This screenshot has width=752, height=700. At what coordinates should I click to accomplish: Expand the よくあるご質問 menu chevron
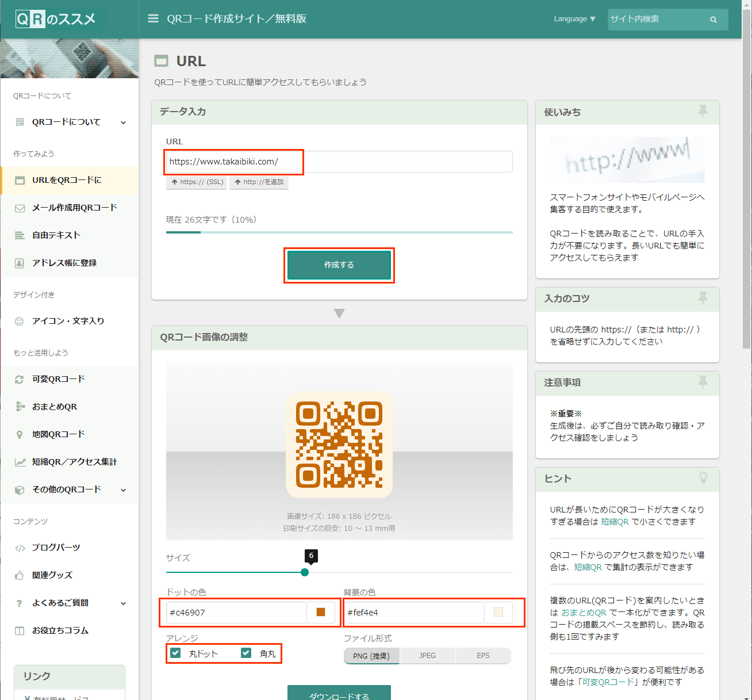[x=123, y=603]
